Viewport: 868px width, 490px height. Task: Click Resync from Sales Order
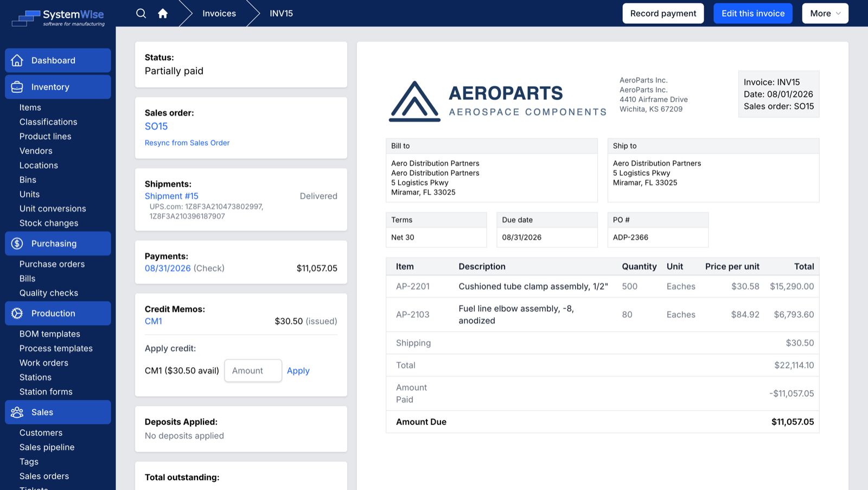pos(187,143)
